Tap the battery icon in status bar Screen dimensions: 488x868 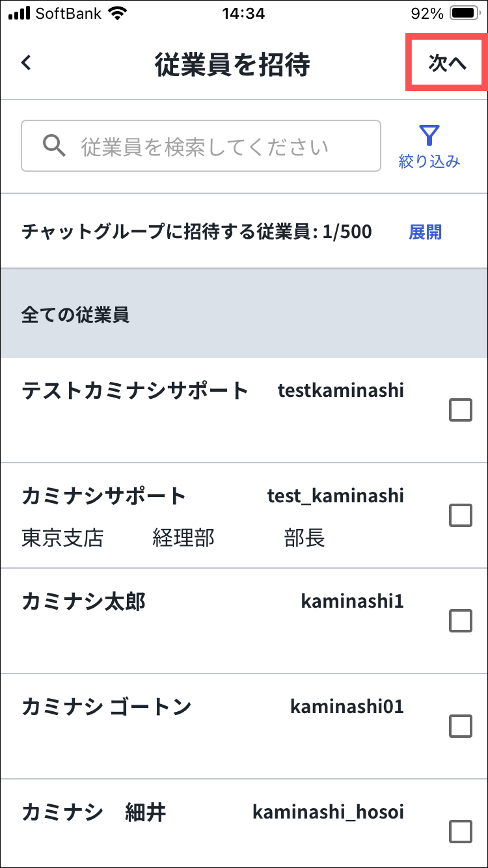[x=465, y=13]
